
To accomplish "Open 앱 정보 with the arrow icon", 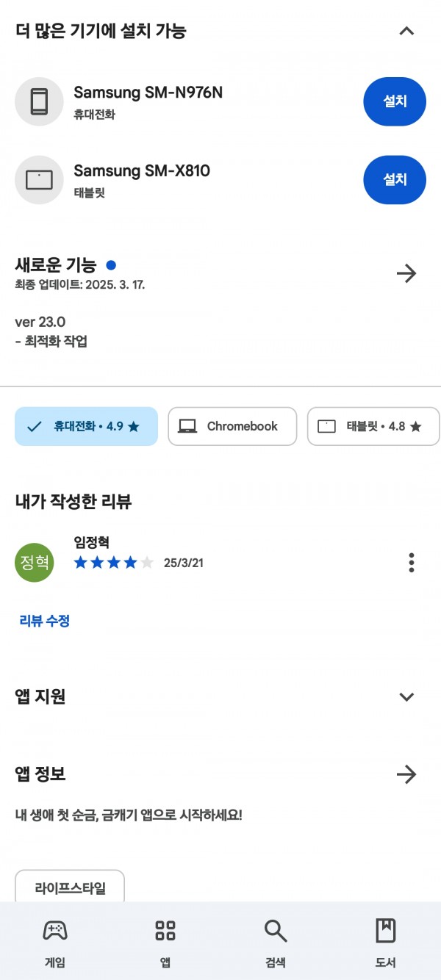I will [406, 774].
